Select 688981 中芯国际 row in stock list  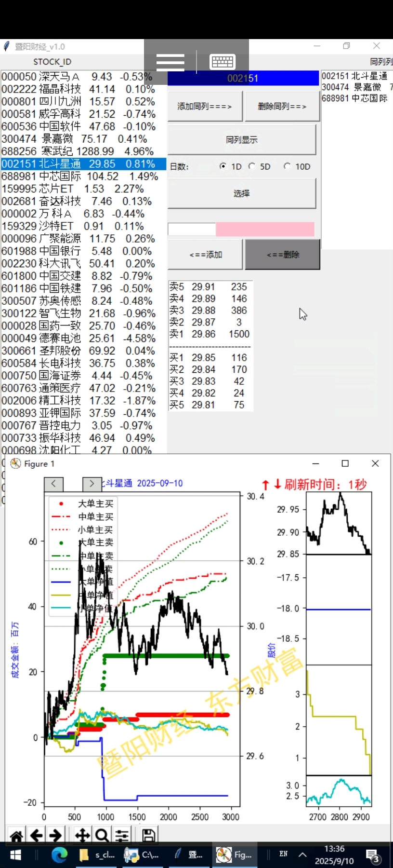83,176
